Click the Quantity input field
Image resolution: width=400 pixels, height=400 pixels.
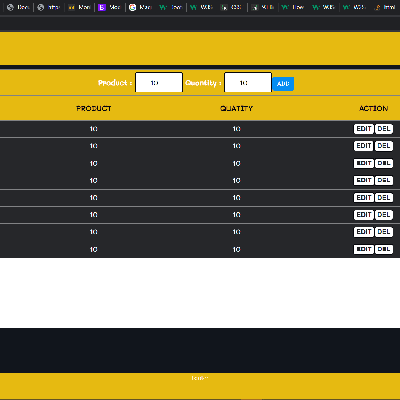click(x=248, y=82)
